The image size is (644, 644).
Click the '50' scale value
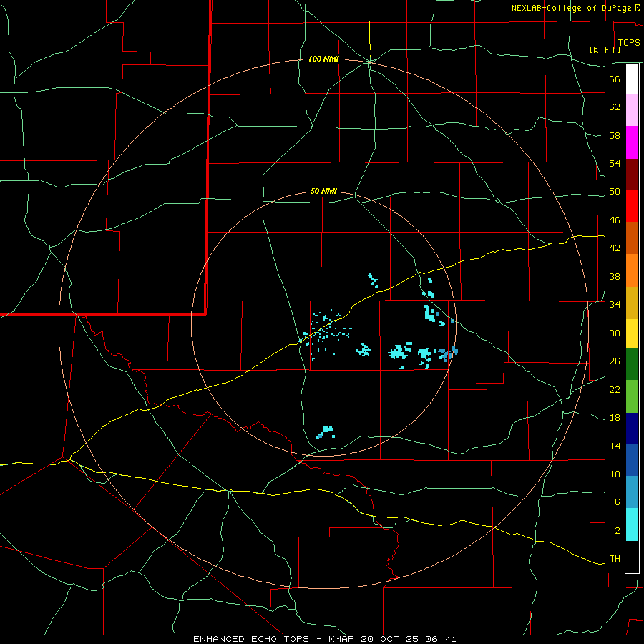tap(615, 191)
